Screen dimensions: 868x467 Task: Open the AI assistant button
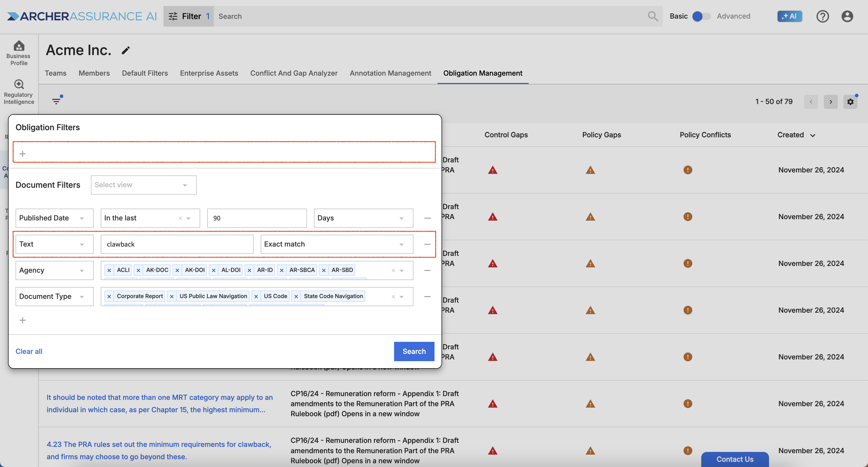click(789, 16)
